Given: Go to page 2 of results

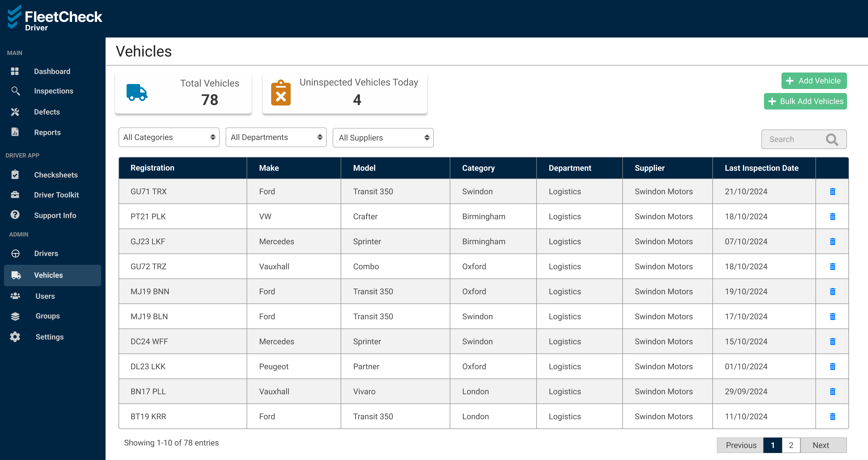Looking at the screenshot, I should click(791, 445).
